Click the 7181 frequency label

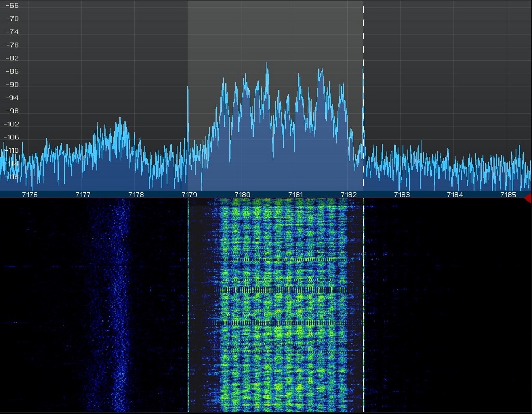click(x=296, y=195)
